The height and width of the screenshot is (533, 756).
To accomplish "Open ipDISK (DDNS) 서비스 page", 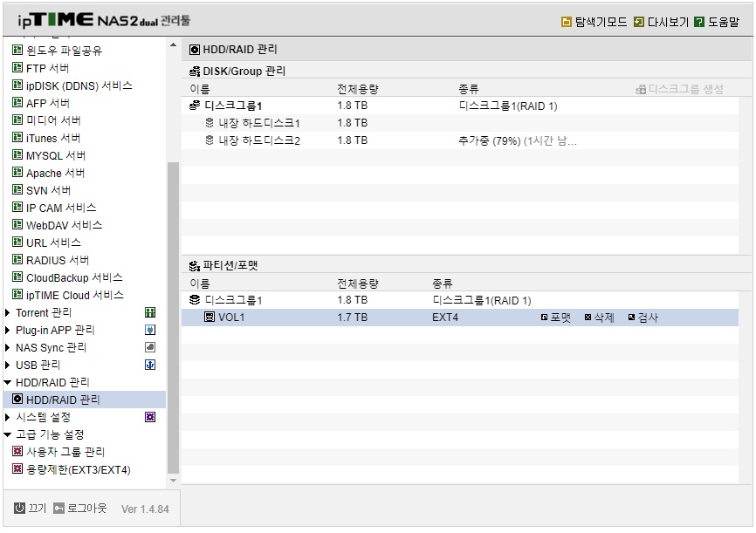I will click(79, 85).
